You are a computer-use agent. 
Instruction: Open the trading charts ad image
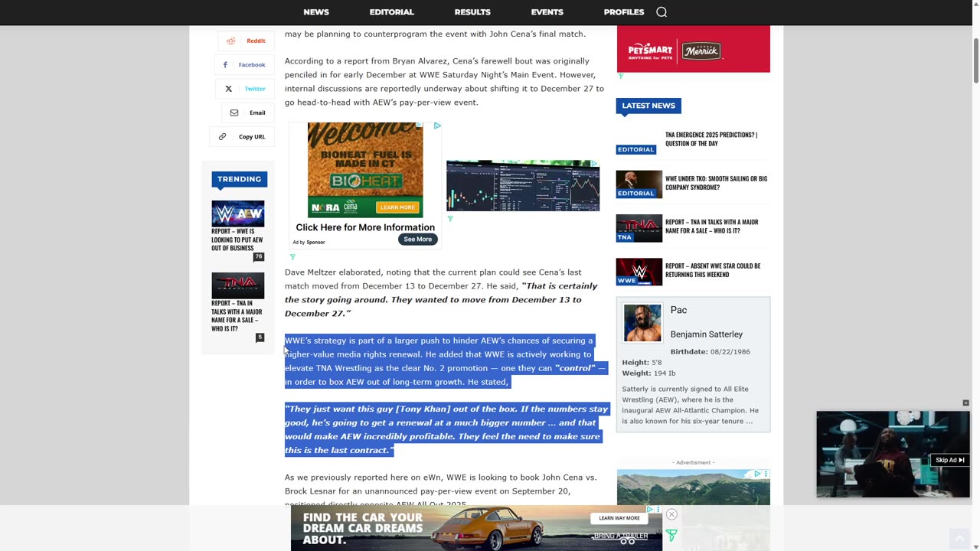523,186
